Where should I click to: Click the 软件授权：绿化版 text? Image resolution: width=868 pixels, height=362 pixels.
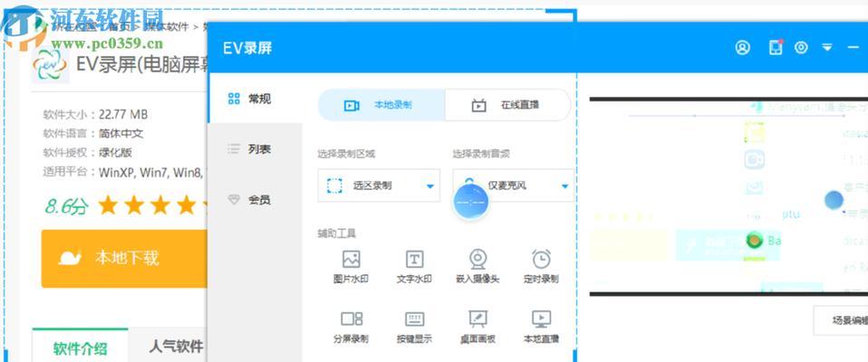88,153
